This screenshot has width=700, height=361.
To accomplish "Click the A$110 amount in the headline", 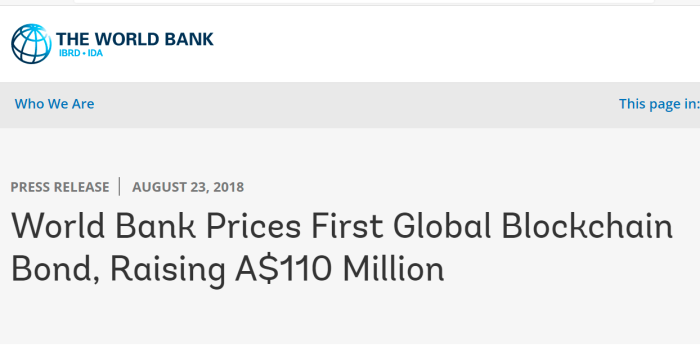I will click(x=283, y=269).
